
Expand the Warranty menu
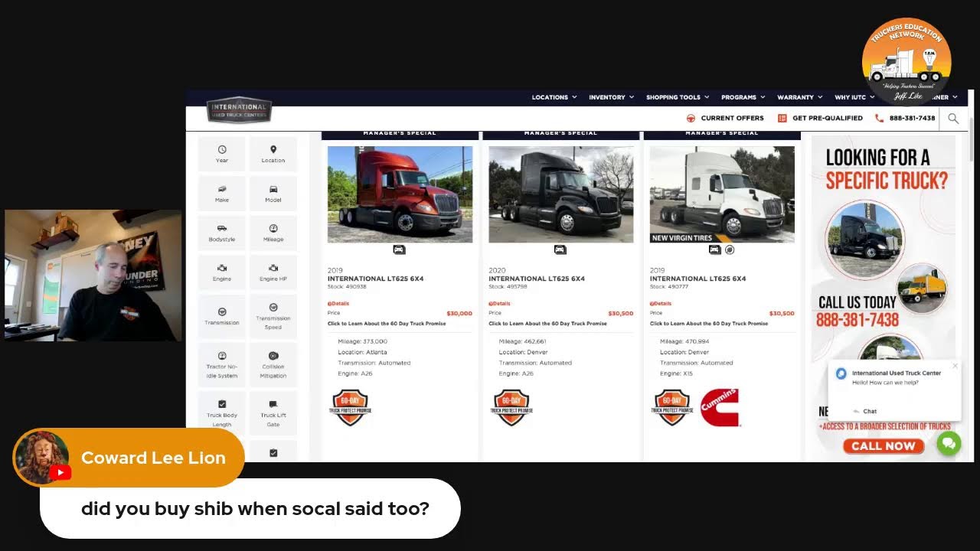(800, 97)
